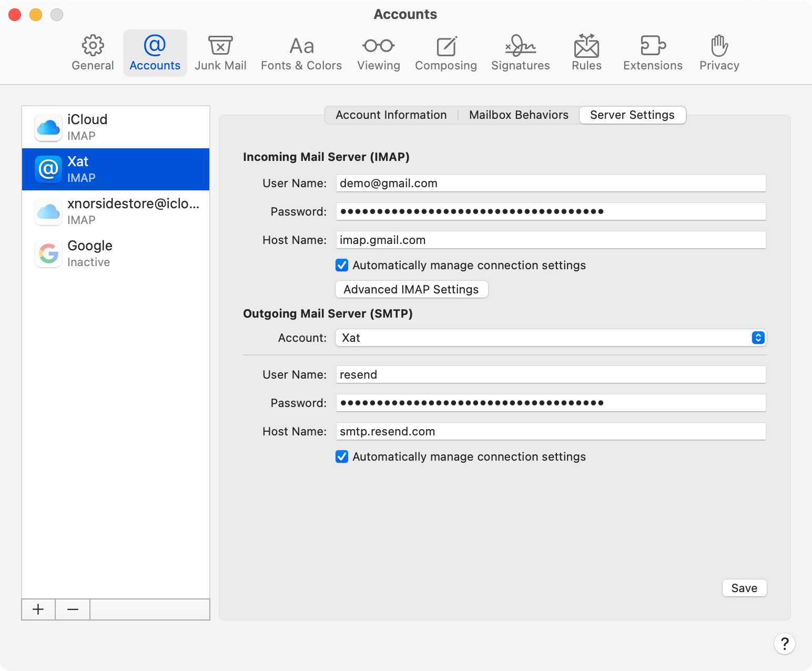Select the inactive Google account in sidebar

(116, 253)
